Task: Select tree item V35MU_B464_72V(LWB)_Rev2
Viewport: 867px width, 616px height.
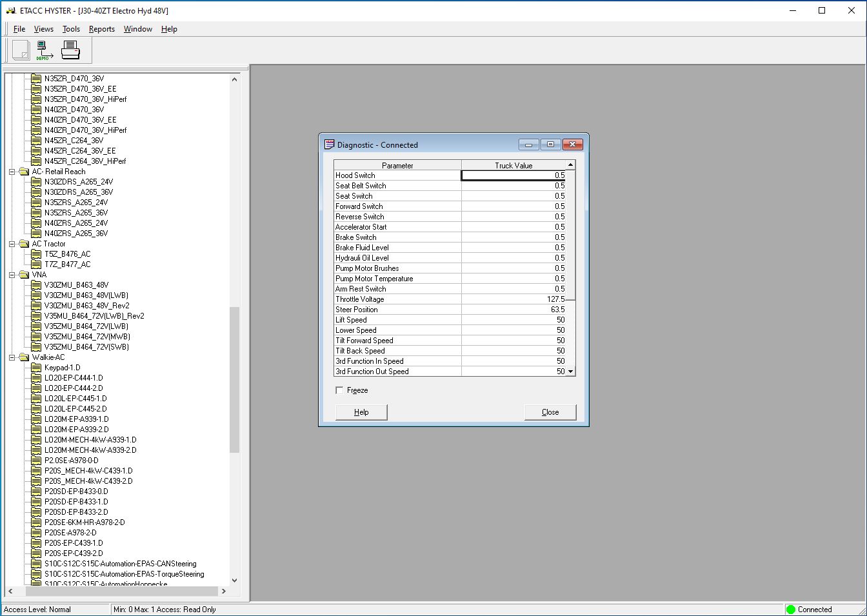Action: (x=94, y=316)
